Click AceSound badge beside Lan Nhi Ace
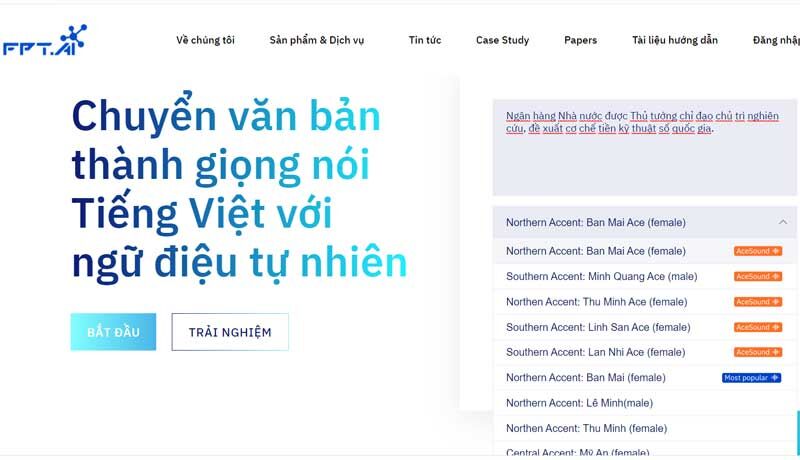The width and height of the screenshot is (800, 460). click(x=758, y=352)
